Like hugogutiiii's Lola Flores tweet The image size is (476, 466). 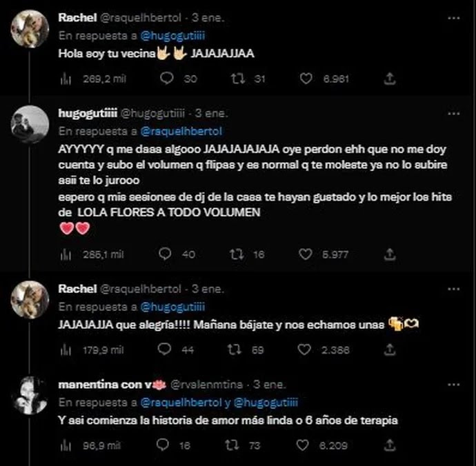pos(306,254)
